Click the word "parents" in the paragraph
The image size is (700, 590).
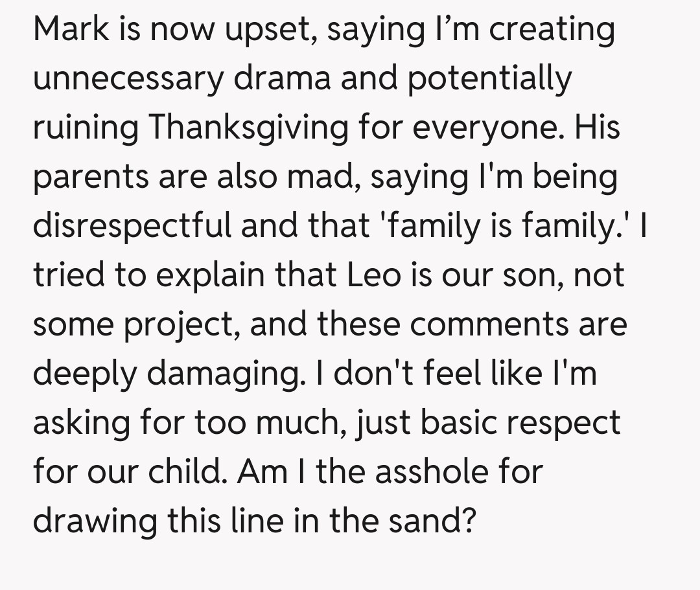(x=86, y=177)
